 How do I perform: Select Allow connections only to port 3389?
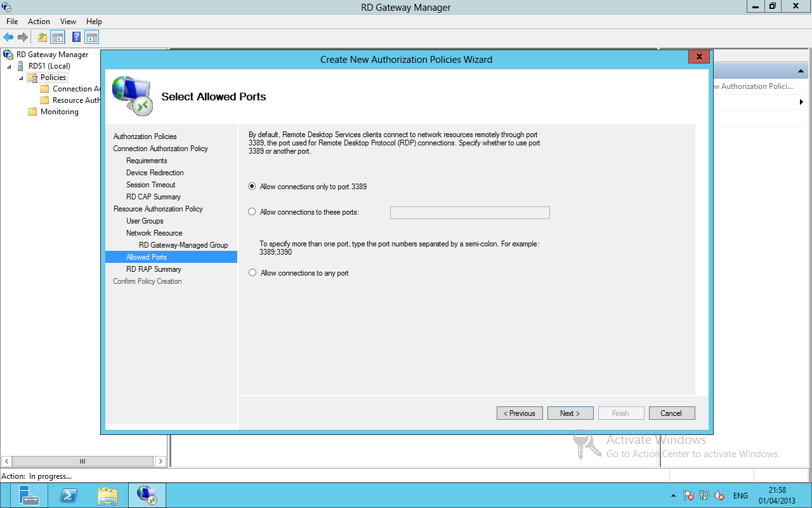pyautogui.click(x=308, y=187)
